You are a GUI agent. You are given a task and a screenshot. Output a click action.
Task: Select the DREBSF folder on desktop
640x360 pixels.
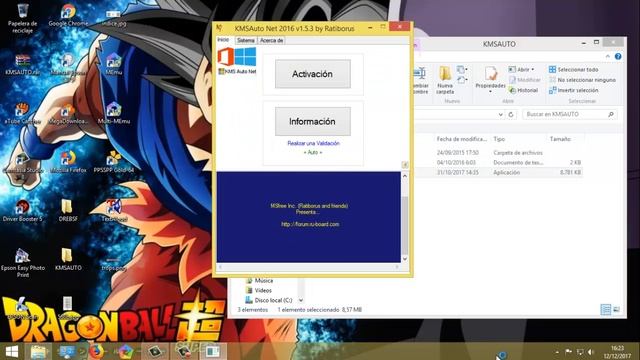tap(68, 211)
